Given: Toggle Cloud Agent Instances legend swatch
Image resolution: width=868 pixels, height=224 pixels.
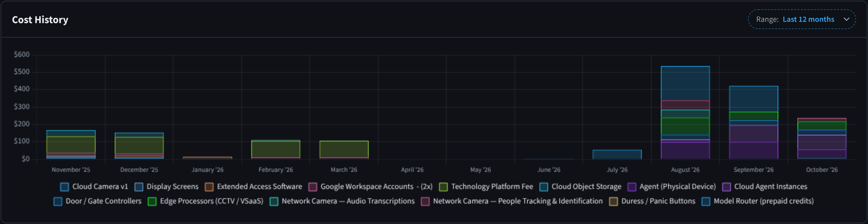Looking at the screenshot, I should [x=727, y=187].
